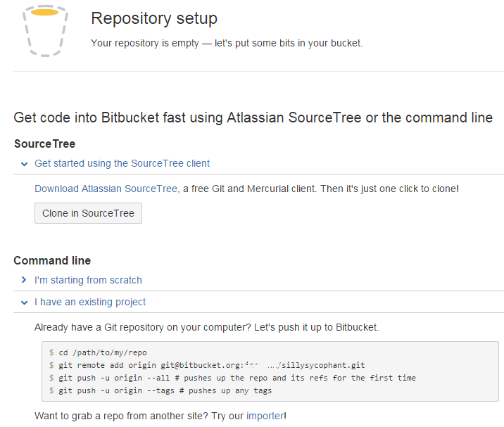Image resolution: width=504 pixels, height=427 pixels.
Task: Open the importer link
Action: tap(265, 416)
